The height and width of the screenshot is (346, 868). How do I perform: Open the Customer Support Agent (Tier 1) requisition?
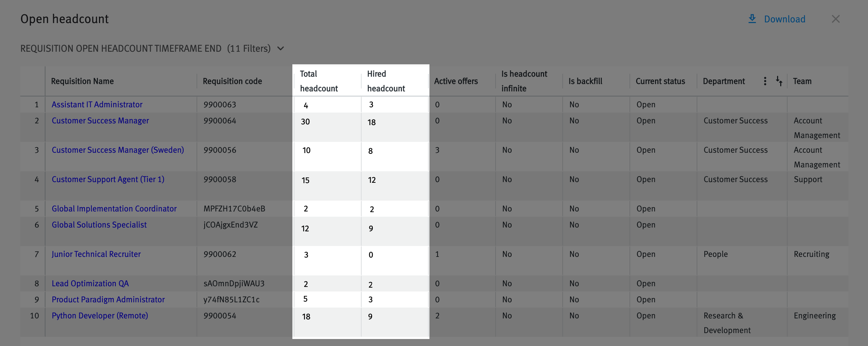click(x=108, y=179)
